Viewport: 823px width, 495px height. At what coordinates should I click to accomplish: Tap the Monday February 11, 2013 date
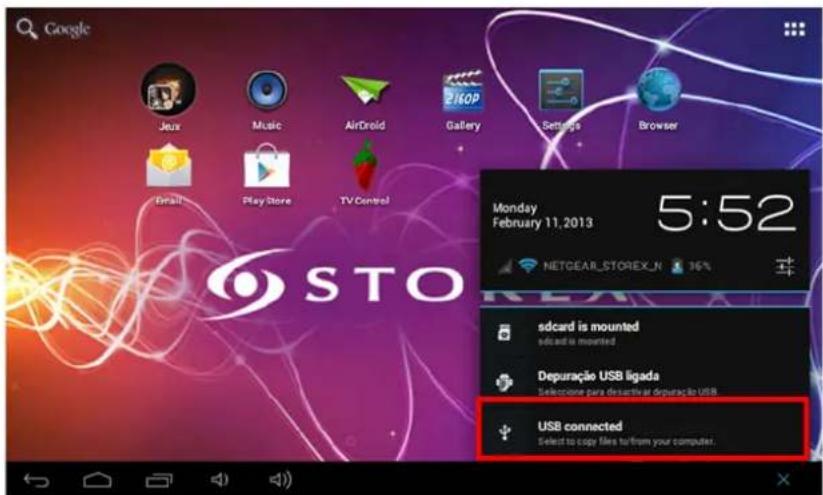tap(542, 215)
